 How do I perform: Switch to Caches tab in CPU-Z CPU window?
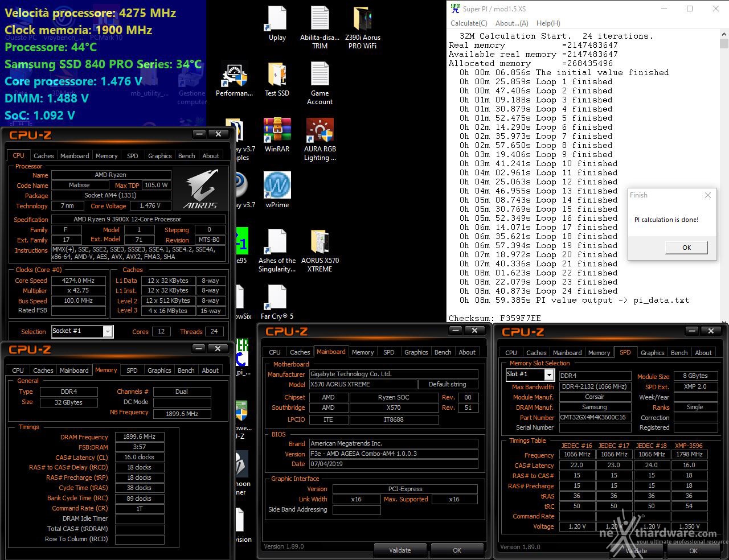coord(44,156)
